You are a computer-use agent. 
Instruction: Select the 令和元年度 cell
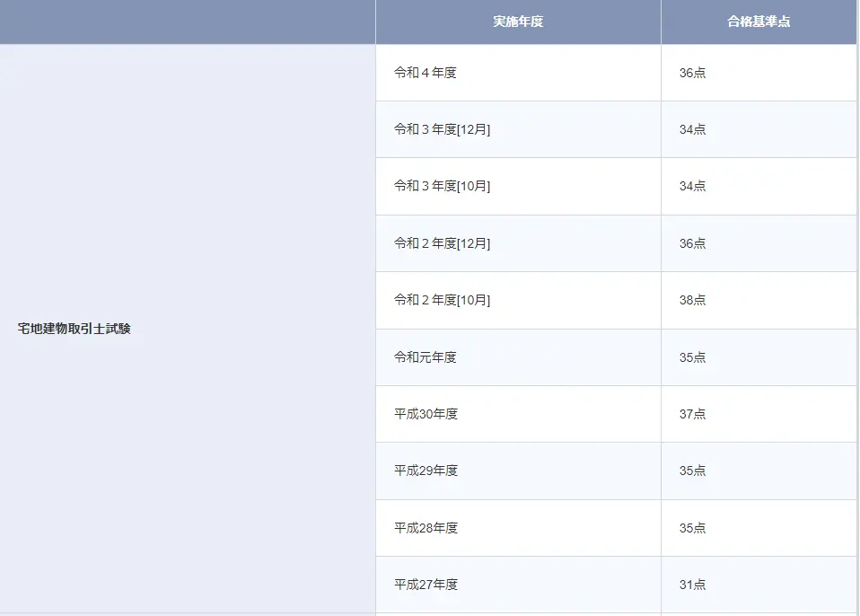point(518,357)
